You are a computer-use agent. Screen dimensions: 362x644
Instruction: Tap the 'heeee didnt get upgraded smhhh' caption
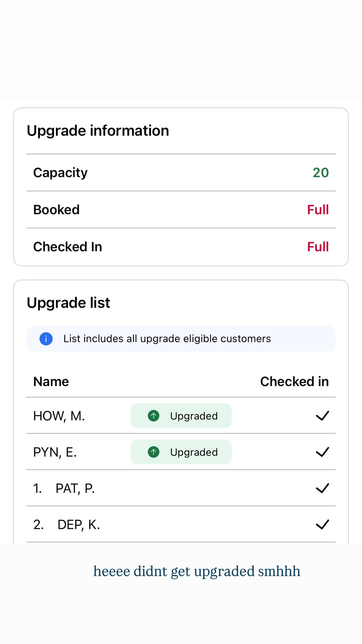(x=197, y=571)
